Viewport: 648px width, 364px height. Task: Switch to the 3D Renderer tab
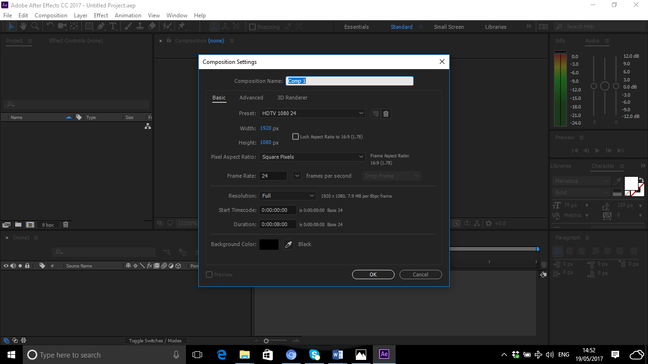coord(292,98)
